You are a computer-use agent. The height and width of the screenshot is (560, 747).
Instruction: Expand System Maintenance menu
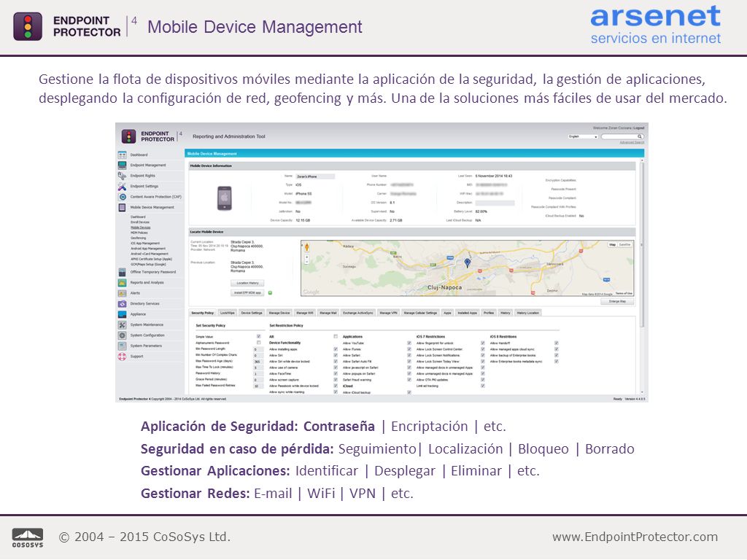click(147, 324)
